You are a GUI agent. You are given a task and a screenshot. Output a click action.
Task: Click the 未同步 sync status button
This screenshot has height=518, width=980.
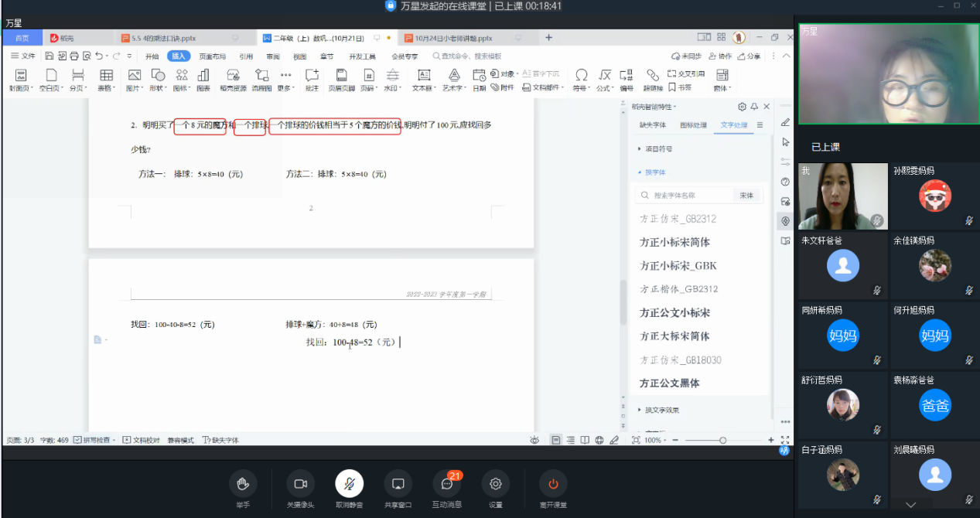686,56
